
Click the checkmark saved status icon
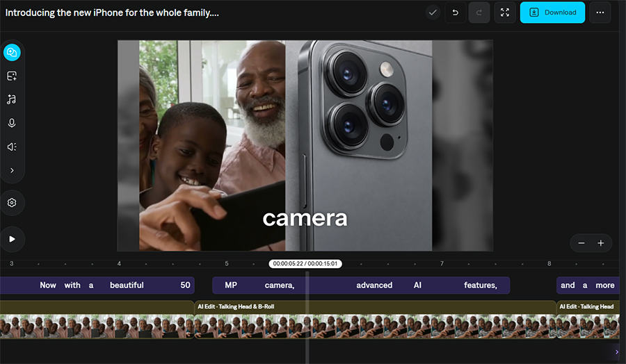pyautogui.click(x=433, y=13)
